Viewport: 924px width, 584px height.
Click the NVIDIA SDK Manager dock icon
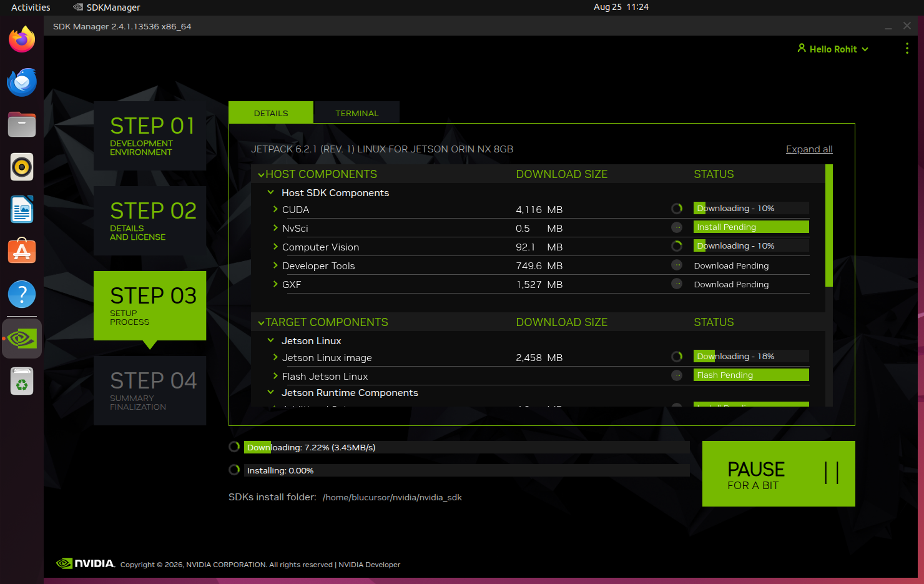tap(22, 339)
